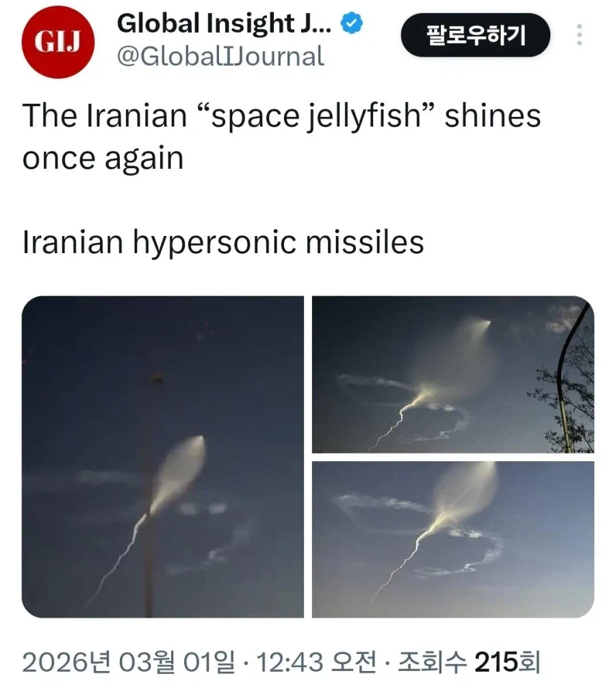Click the 2026년 03월 01일 date
Viewport: 616px width, 695px height.
[x=129, y=663]
